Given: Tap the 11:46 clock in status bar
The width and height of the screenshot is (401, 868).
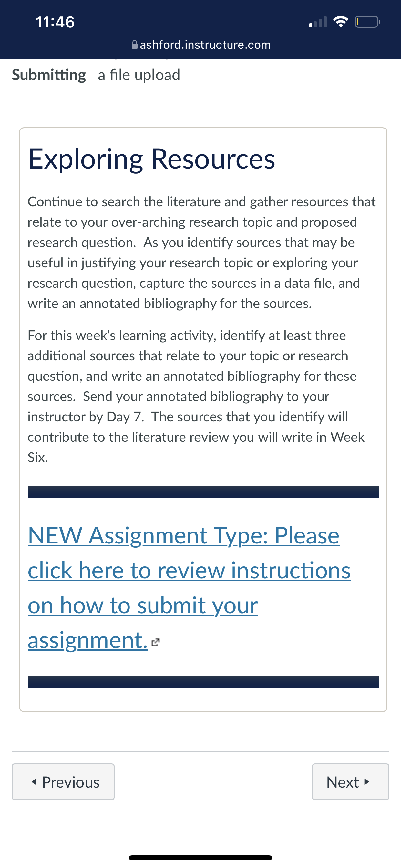Looking at the screenshot, I should 55,22.
